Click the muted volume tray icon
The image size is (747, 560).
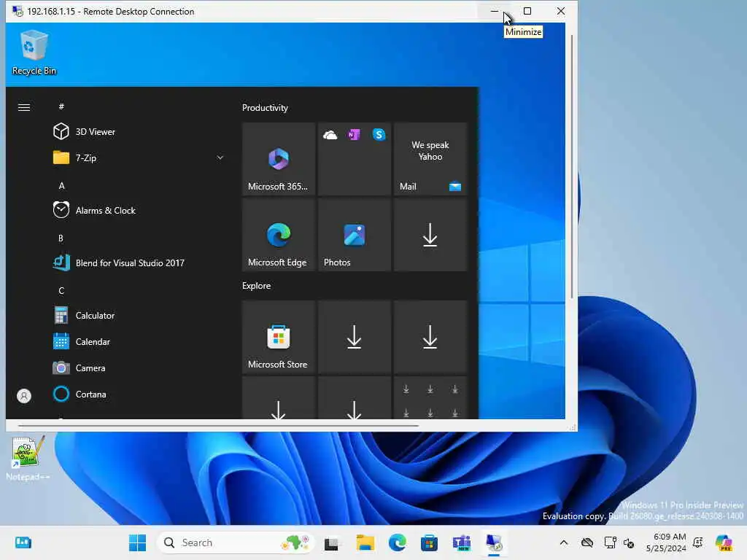click(x=629, y=542)
